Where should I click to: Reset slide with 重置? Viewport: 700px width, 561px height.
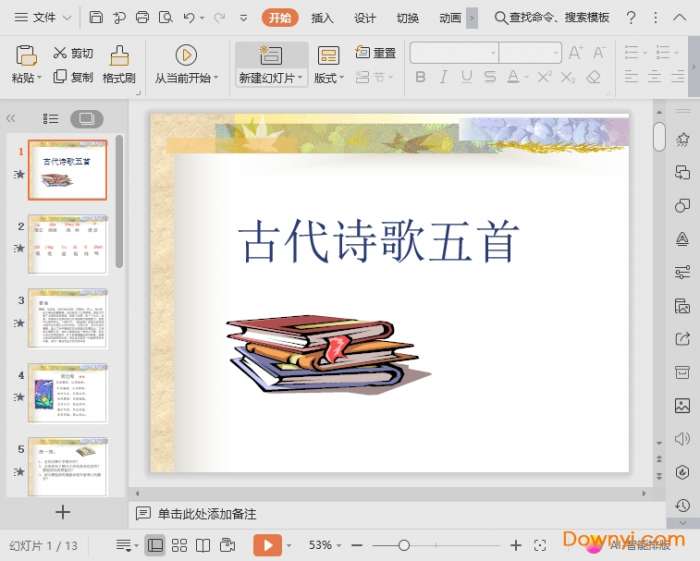375,53
